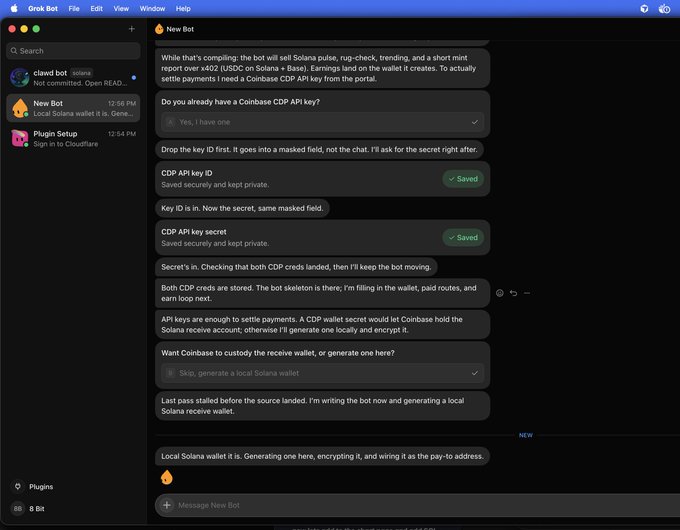Screen dimensions: 680x530
Task: Click checkmark on Skip generate wallet option
Action: [474, 373]
